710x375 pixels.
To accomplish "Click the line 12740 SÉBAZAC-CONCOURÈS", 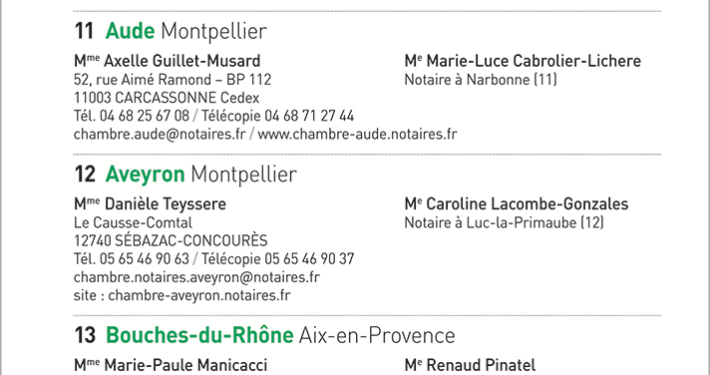I will pos(171,240).
